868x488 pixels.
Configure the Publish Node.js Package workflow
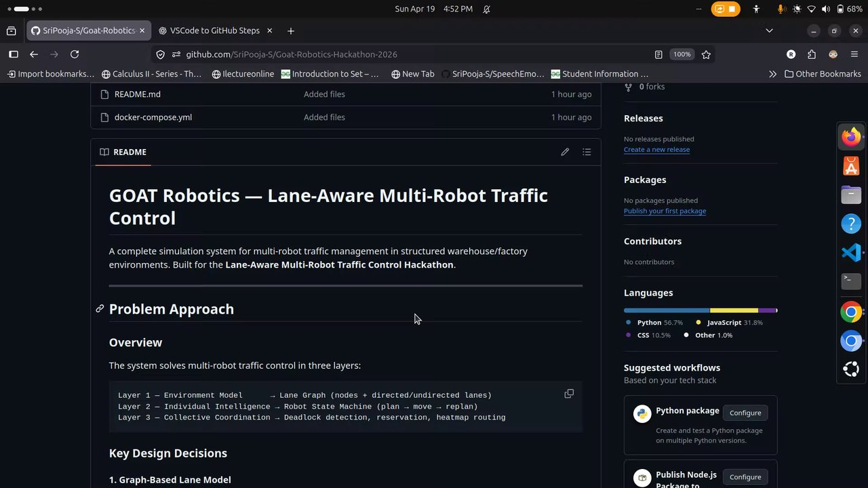[745, 477]
